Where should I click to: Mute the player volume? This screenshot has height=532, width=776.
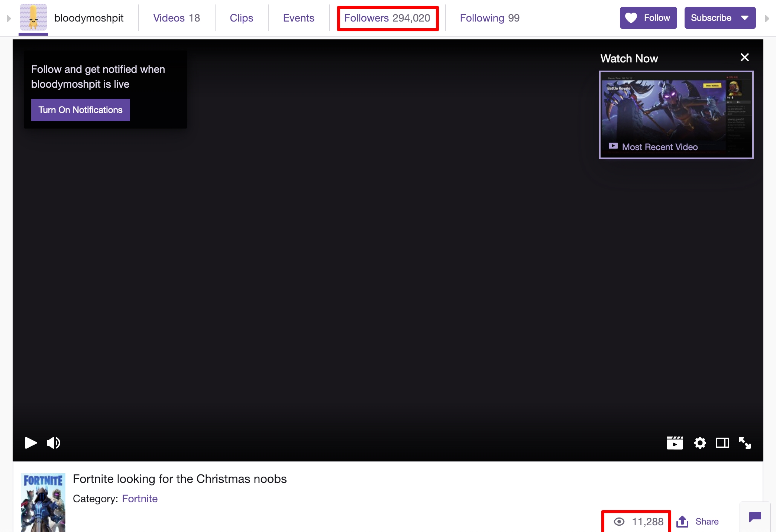(x=54, y=443)
